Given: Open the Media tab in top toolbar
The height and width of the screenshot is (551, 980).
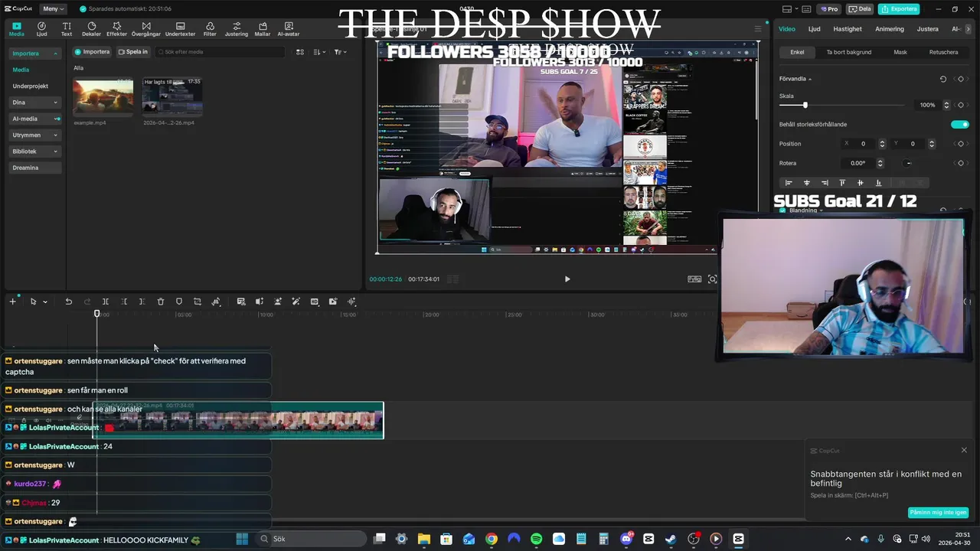Looking at the screenshot, I should click(16, 29).
